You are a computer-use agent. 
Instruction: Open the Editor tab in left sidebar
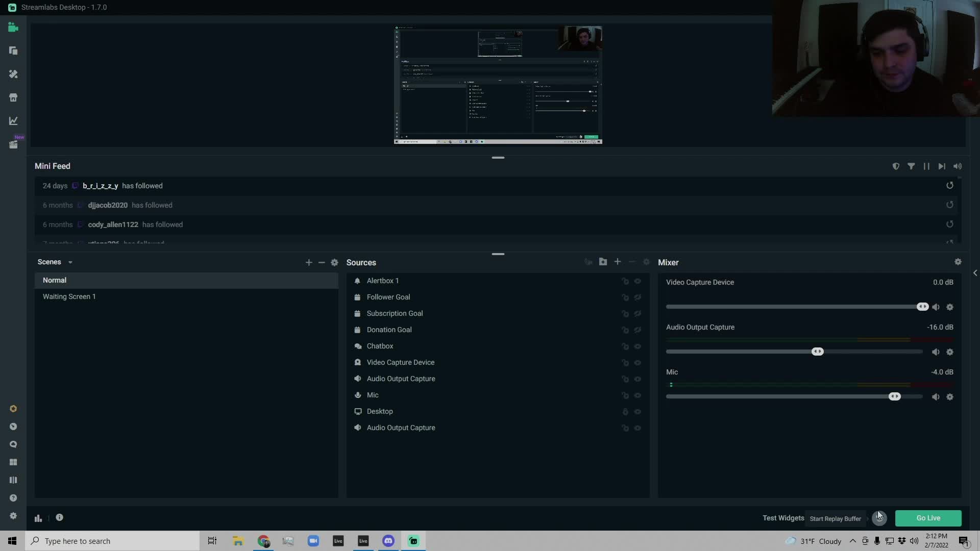tap(13, 28)
